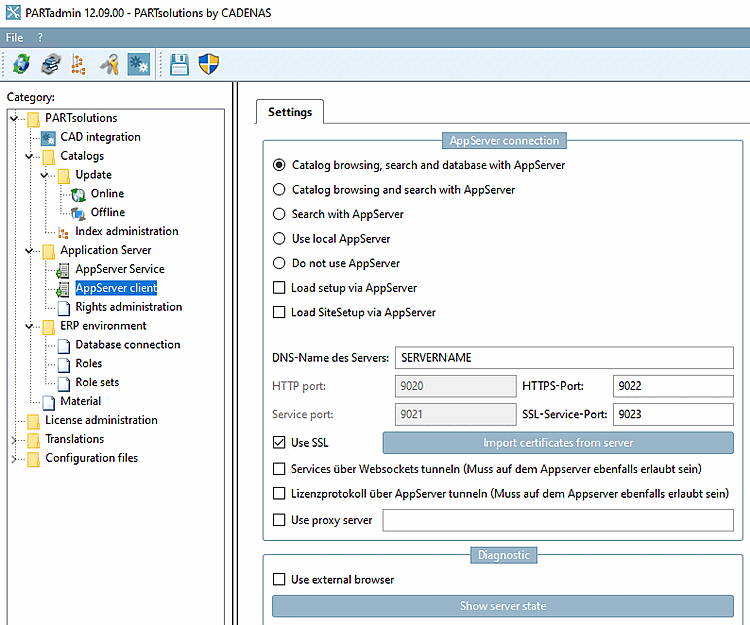Click the Role sets page icon

click(x=64, y=384)
